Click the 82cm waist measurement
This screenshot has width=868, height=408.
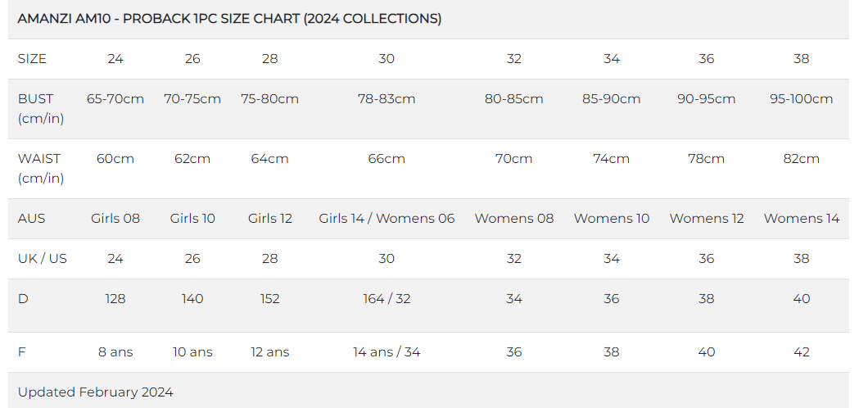coord(801,159)
